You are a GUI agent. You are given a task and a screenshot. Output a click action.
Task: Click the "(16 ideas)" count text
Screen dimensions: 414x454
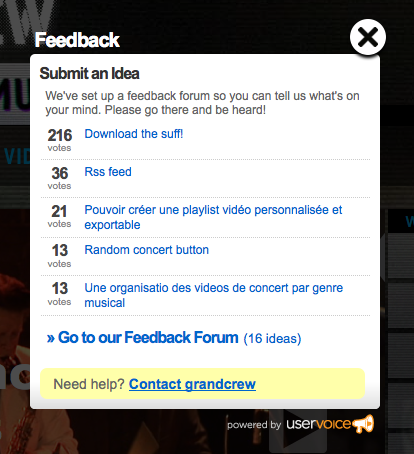click(x=272, y=339)
